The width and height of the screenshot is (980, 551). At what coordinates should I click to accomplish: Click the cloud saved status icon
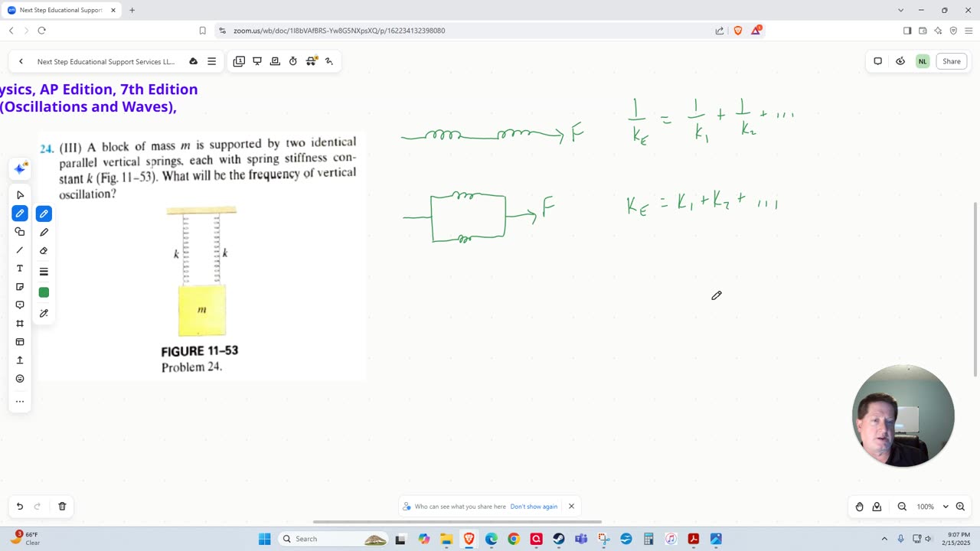pos(193,61)
